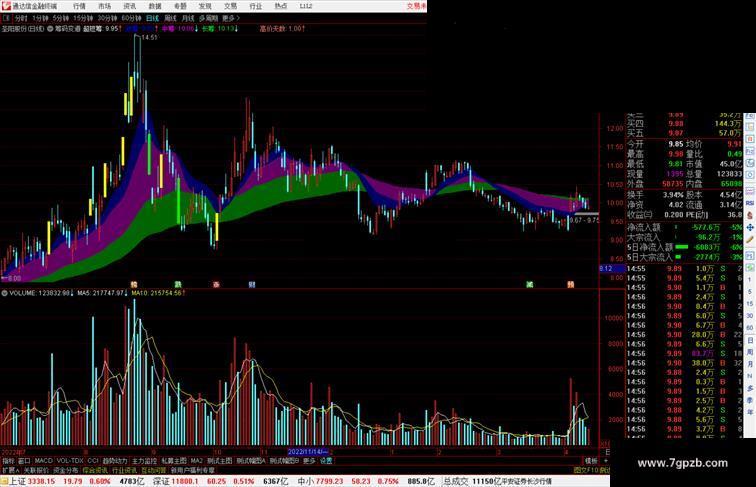Open the 数据 menu
756x487 pixels.
[155, 6]
